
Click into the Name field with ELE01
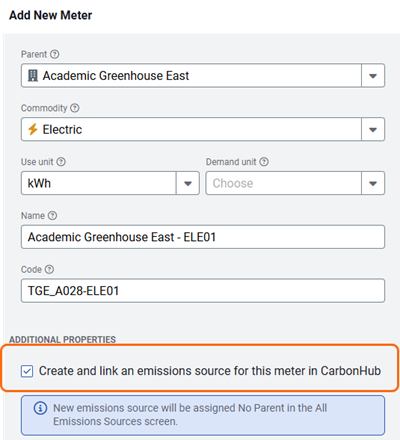[203, 237]
